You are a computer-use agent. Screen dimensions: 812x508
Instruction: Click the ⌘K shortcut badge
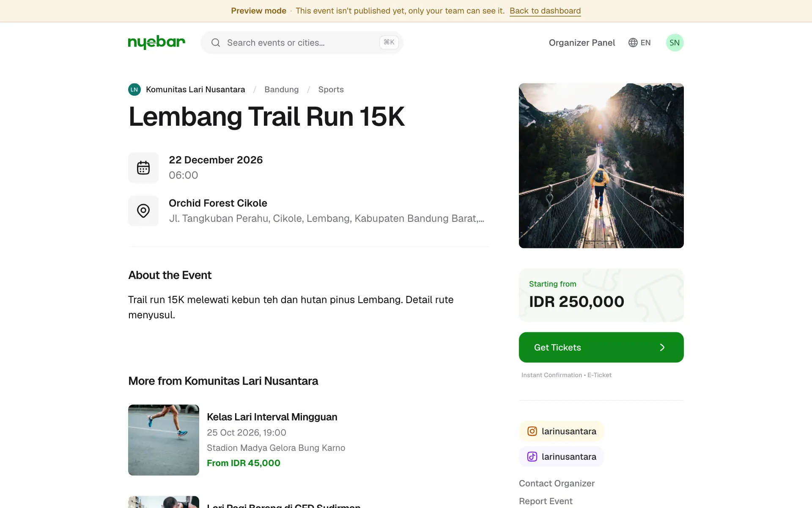coord(389,42)
